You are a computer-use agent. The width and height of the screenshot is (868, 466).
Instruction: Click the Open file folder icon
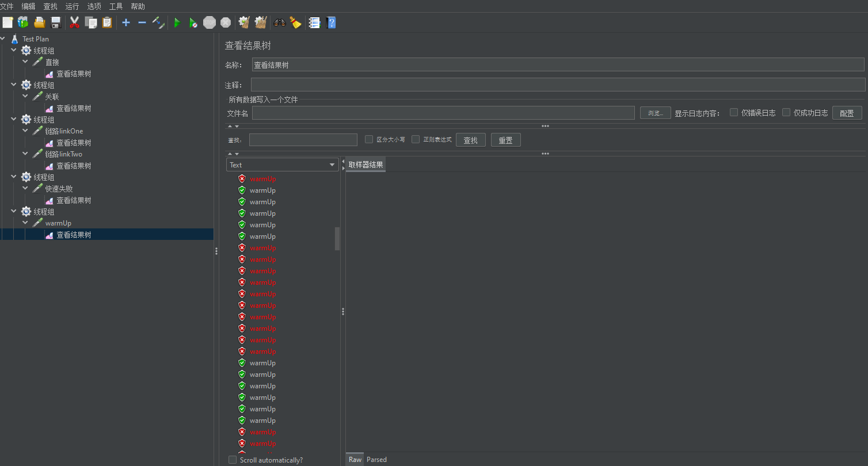(40, 22)
